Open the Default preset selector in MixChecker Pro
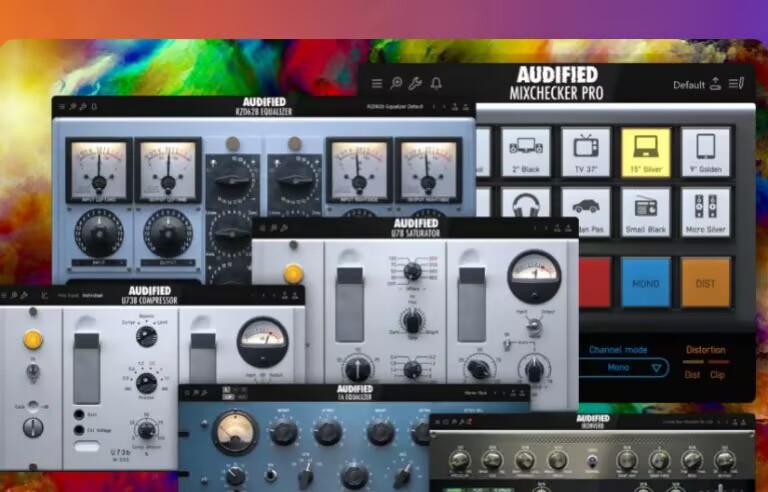Image resolution: width=768 pixels, height=492 pixels. 688,85
